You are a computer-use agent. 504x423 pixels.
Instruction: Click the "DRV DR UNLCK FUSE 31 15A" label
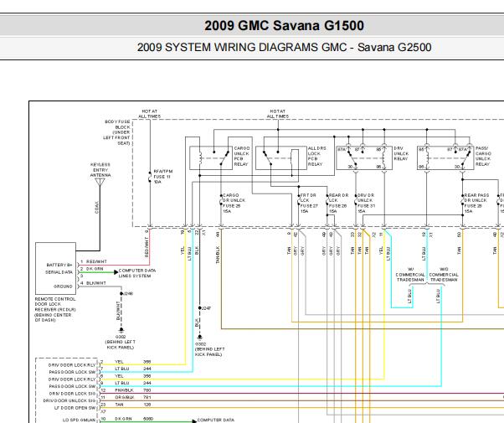coord(366,203)
